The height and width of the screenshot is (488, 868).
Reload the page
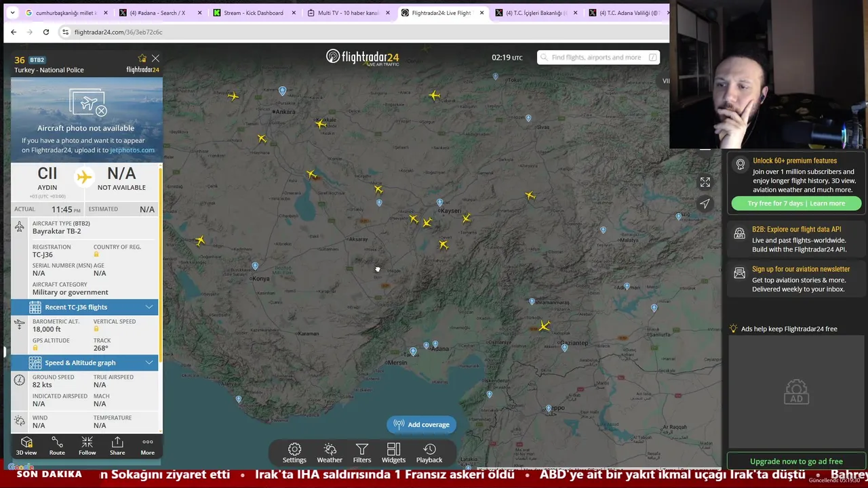click(46, 32)
